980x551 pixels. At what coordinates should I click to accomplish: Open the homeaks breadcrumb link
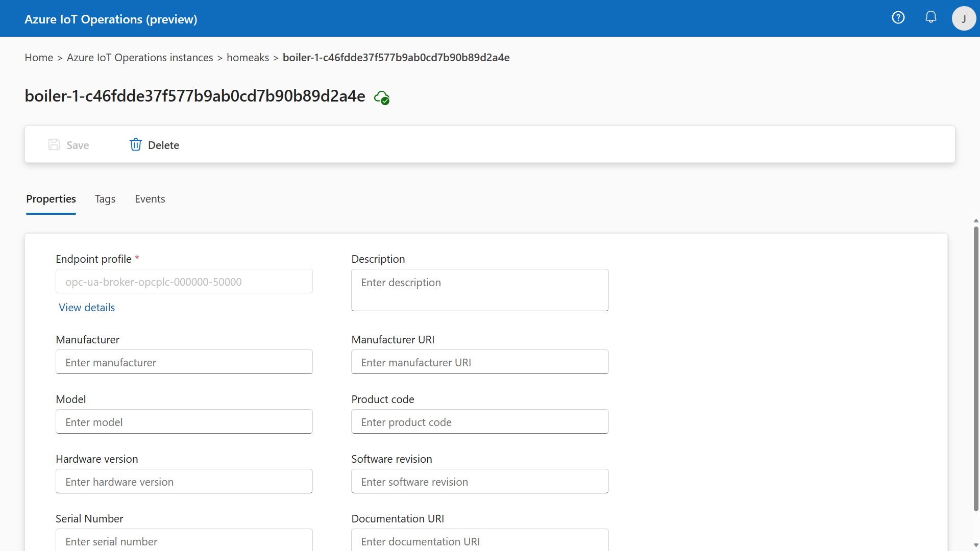point(248,58)
